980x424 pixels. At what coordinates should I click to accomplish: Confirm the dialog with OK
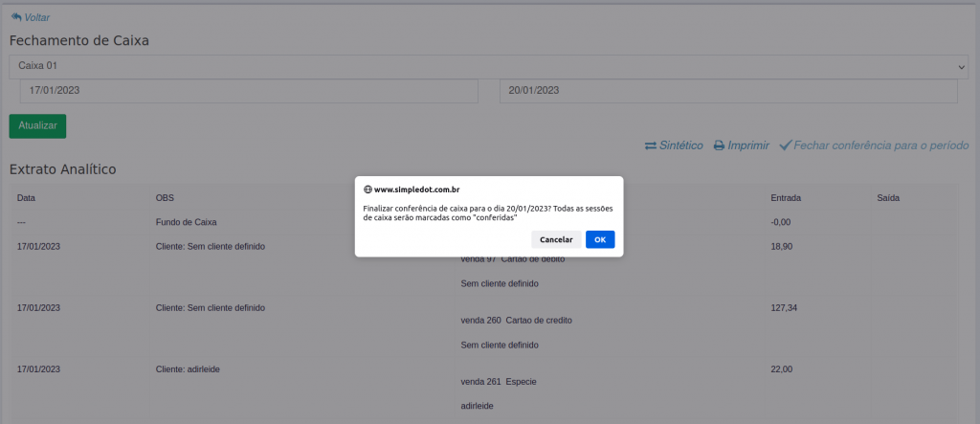[600, 239]
